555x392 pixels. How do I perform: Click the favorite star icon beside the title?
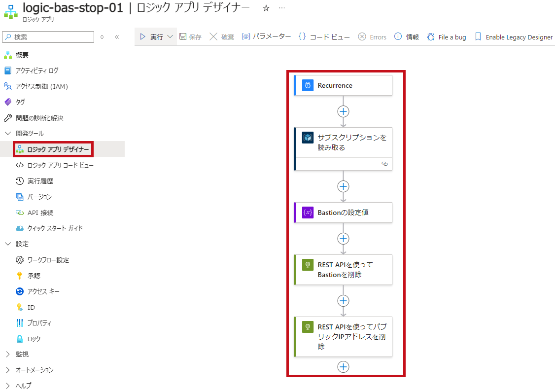coord(266,8)
